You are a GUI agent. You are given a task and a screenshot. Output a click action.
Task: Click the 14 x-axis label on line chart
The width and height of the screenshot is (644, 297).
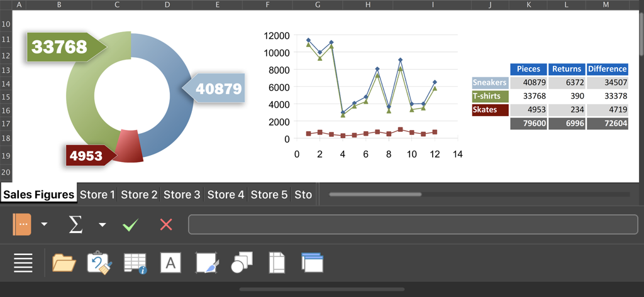pyautogui.click(x=458, y=154)
